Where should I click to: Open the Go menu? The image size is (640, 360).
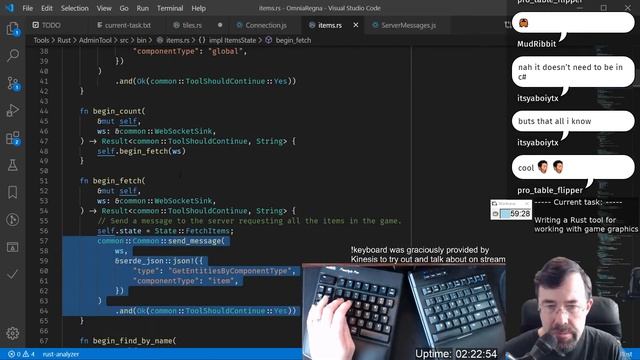[124, 8]
